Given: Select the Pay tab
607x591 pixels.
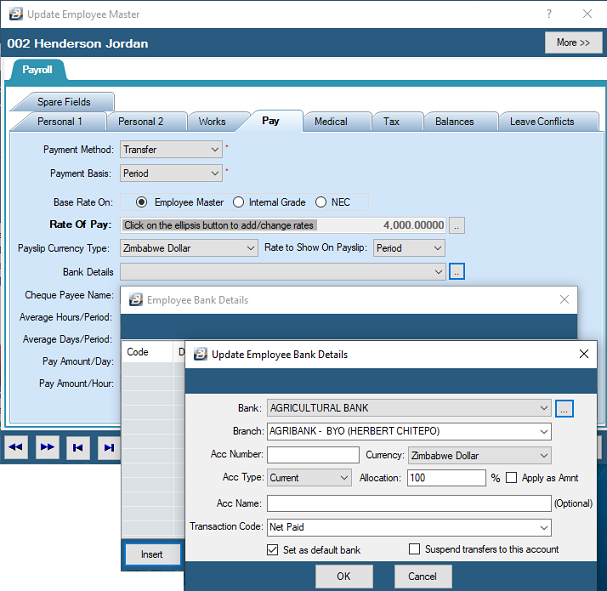Looking at the screenshot, I should coord(271,121).
